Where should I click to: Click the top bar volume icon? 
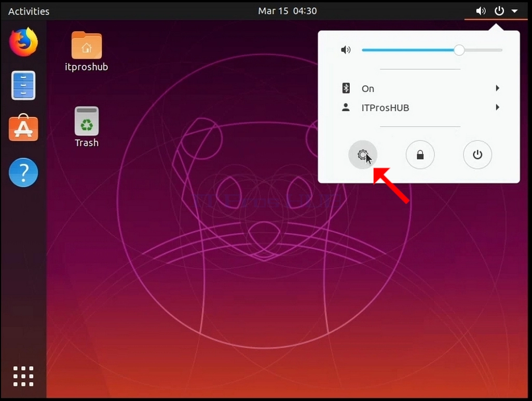click(481, 11)
